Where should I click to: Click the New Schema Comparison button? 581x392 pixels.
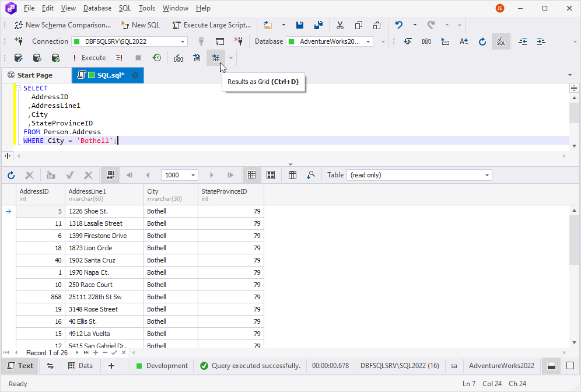coord(62,25)
